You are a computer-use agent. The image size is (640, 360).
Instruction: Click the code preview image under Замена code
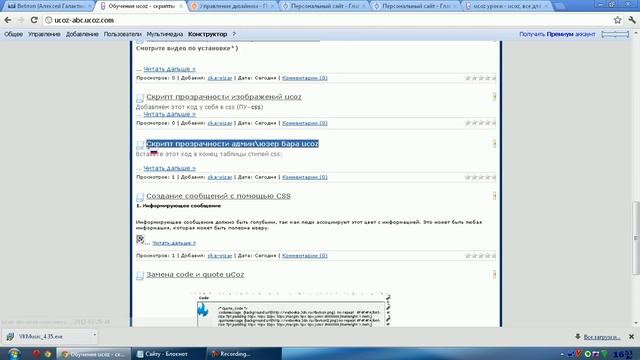point(291,310)
